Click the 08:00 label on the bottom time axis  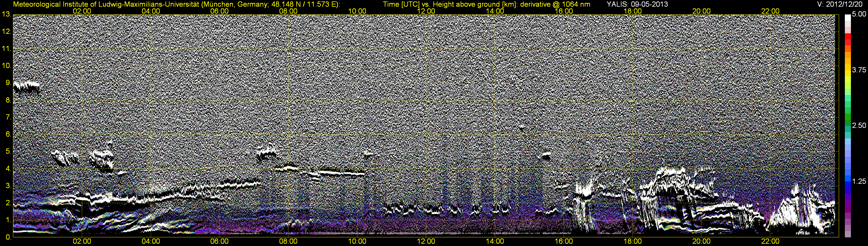pos(288,242)
